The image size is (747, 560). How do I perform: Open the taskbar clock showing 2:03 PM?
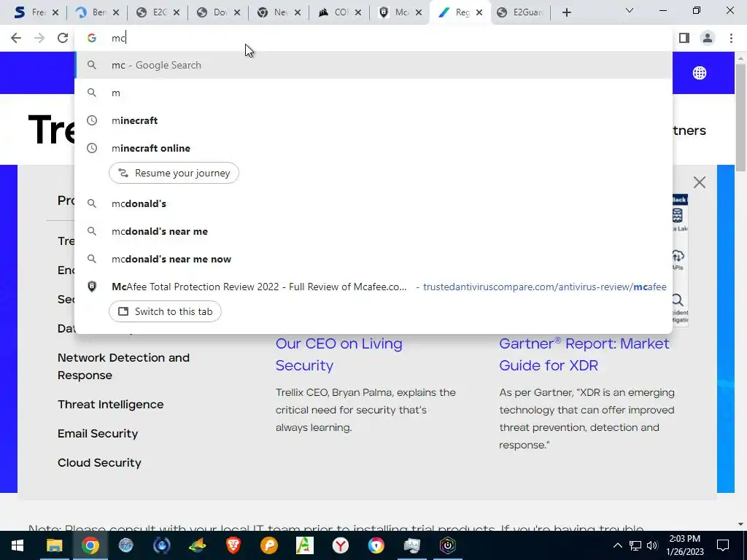tap(684, 545)
